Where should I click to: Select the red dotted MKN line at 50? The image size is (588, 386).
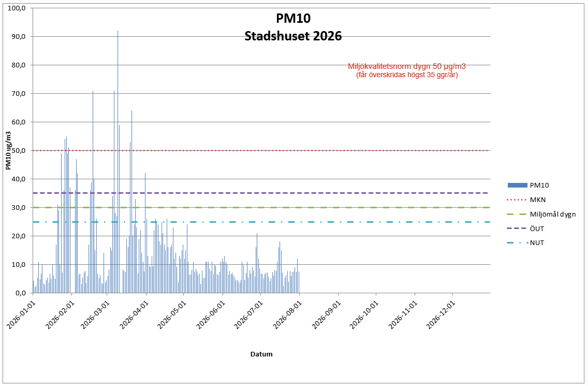click(261, 151)
